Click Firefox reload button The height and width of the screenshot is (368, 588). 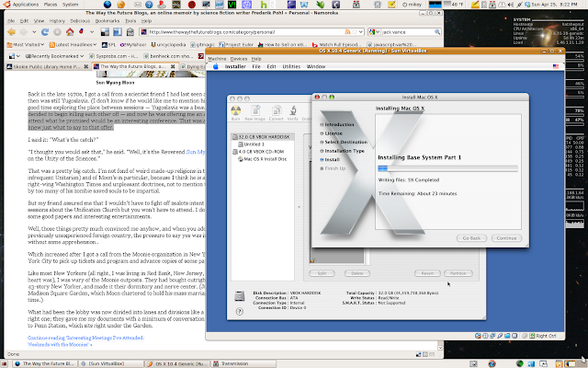coord(45,32)
